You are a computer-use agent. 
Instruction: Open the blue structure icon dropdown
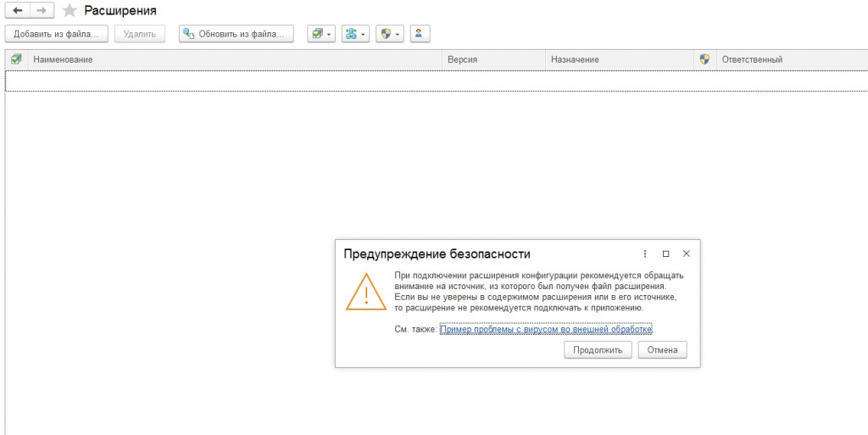(355, 34)
